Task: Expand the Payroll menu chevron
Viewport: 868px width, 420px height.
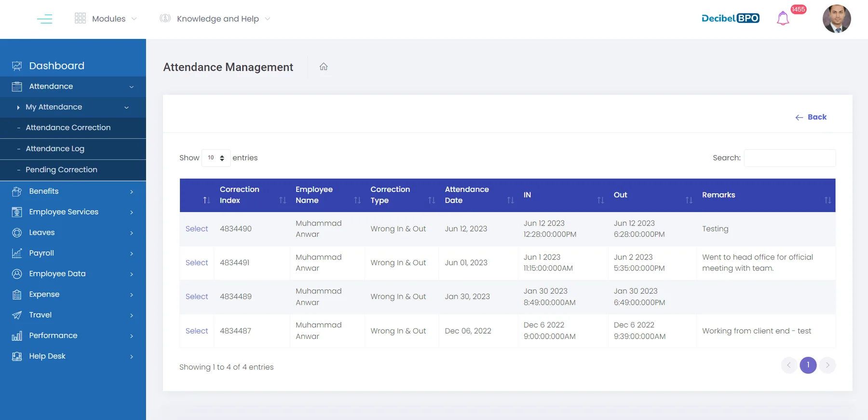Action: point(132,253)
